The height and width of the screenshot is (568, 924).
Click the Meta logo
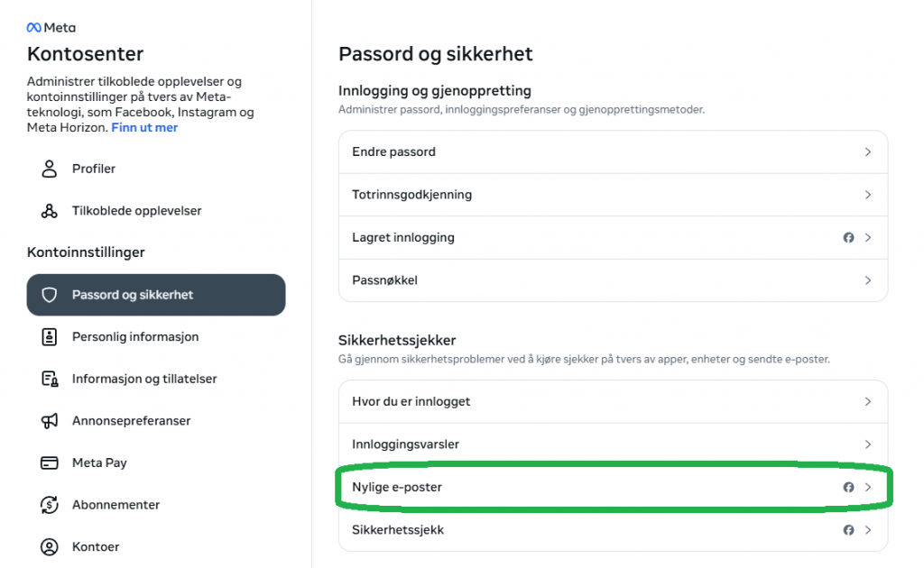(51, 28)
